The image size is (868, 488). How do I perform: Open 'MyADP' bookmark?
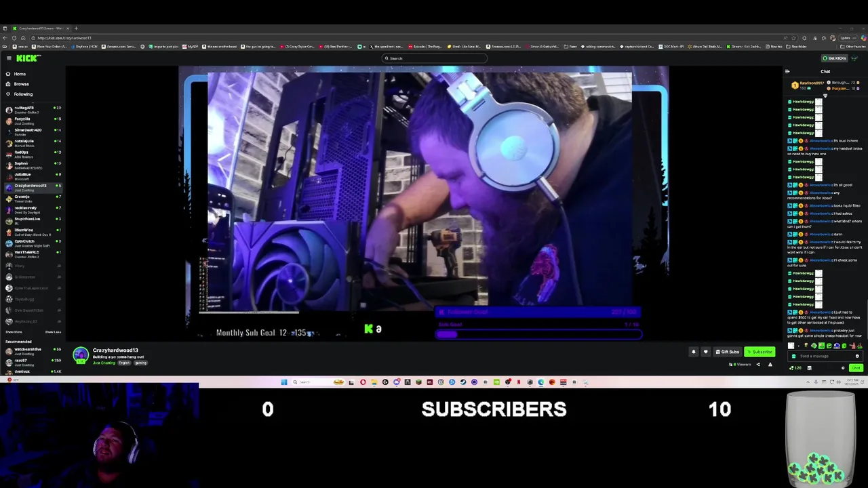tap(191, 47)
